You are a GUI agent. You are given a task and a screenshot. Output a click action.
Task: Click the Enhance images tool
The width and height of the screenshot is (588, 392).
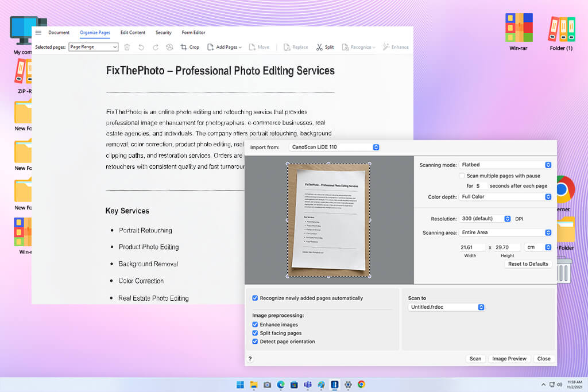(396, 47)
